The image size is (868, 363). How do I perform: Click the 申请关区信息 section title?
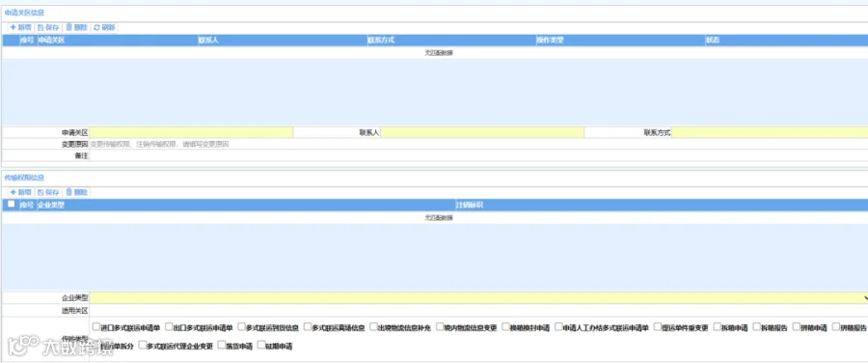point(24,13)
